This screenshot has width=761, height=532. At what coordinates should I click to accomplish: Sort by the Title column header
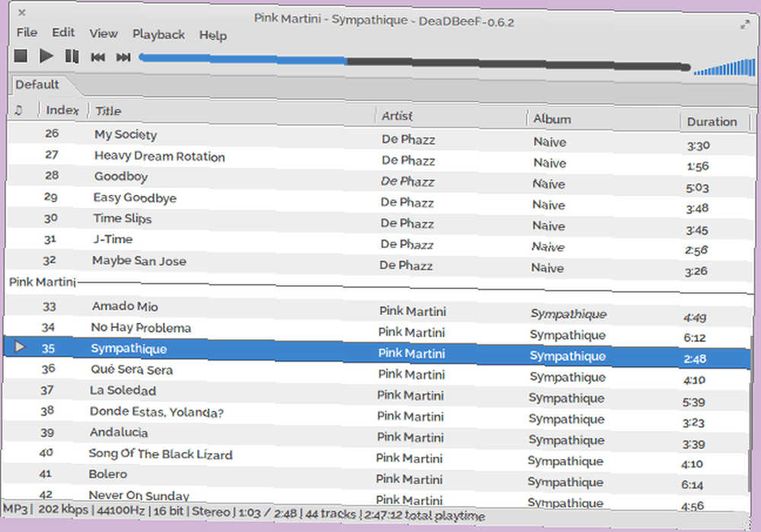[x=108, y=111]
